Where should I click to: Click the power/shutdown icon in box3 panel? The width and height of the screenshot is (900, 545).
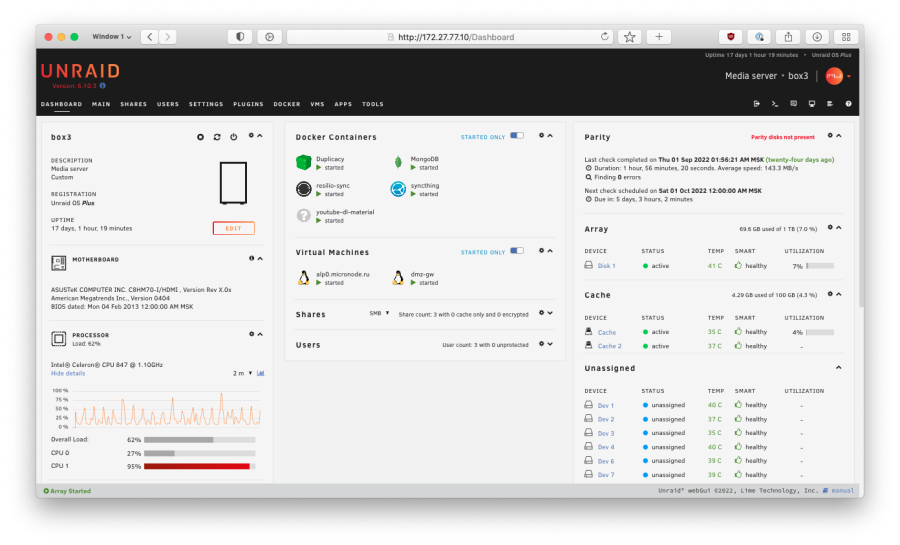coord(233,136)
